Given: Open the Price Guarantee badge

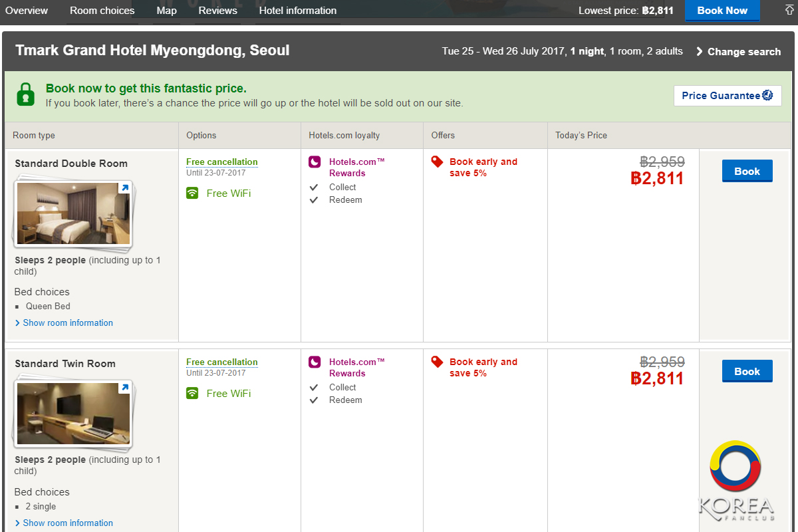Looking at the screenshot, I should [x=727, y=96].
